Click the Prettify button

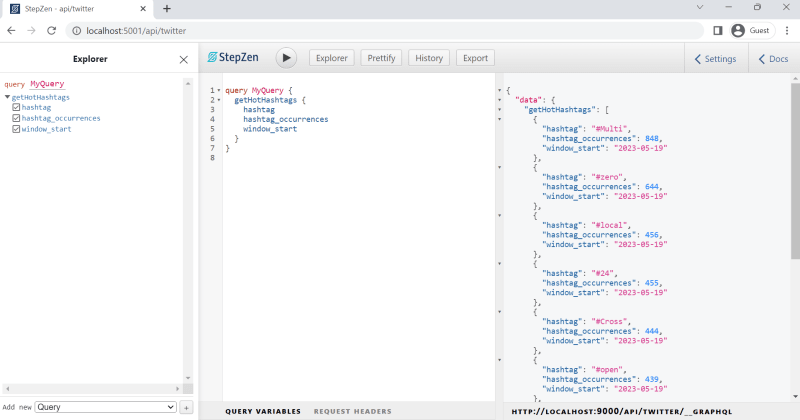pos(381,58)
